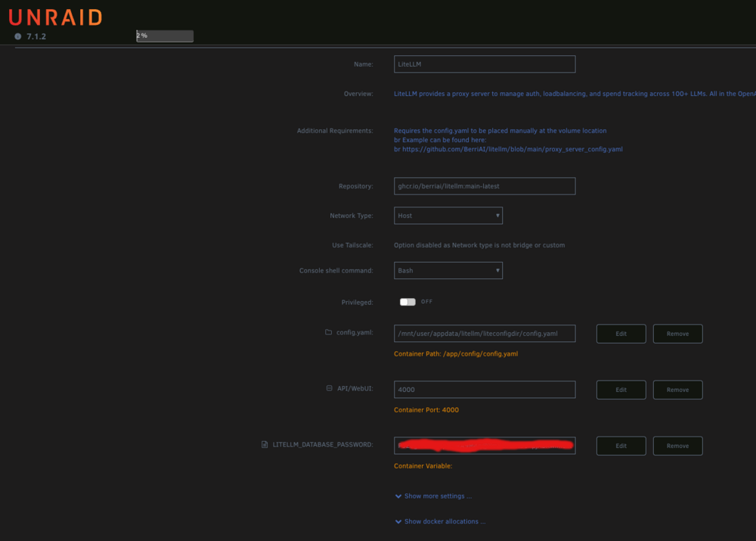Click Remove for LITELLM_DATABASE_PASSWORD

click(x=677, y=446)
